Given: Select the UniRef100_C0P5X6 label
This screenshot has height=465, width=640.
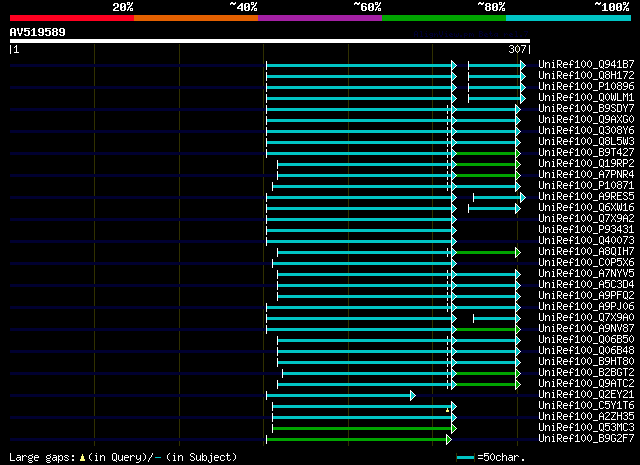Looking at the screenshot, I should tap(586, 263).
